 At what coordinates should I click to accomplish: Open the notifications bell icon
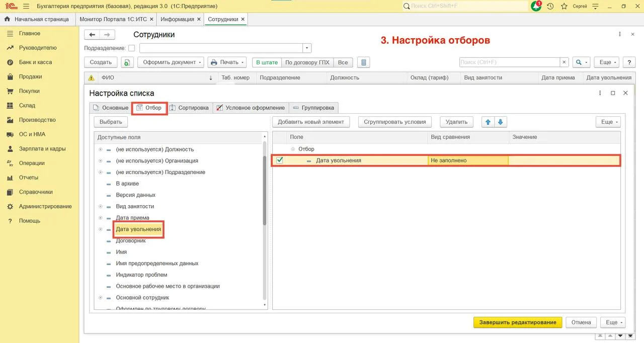[x=536, y=7]
